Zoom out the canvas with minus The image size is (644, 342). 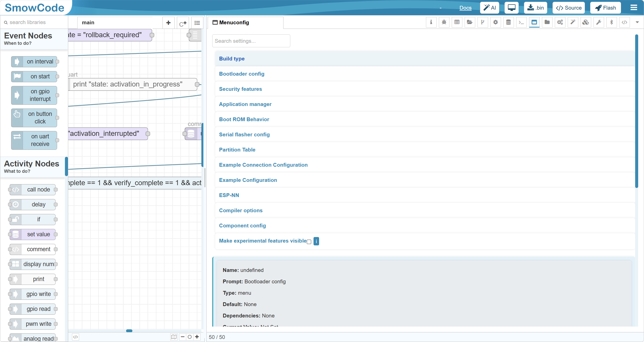[182, 337]
